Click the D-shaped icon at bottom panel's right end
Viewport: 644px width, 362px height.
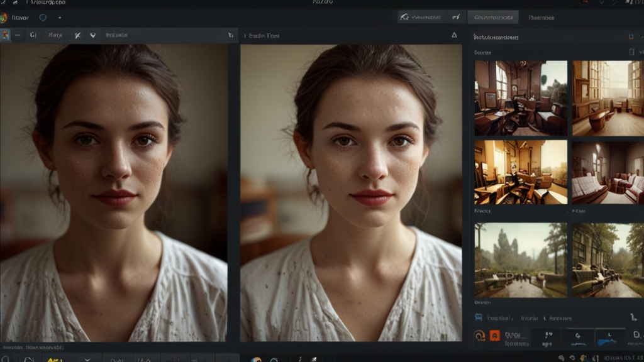click(636, 336)
